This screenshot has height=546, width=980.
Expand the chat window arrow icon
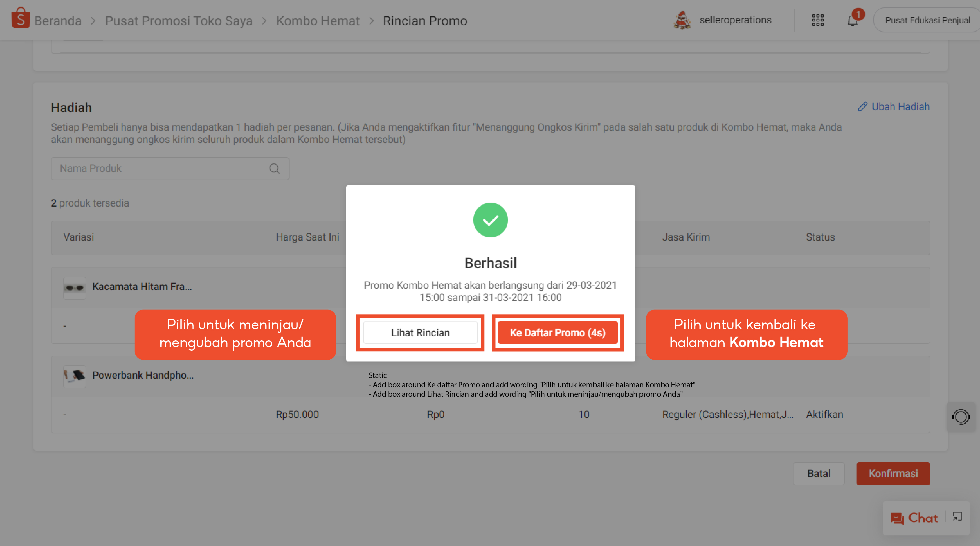957,517
